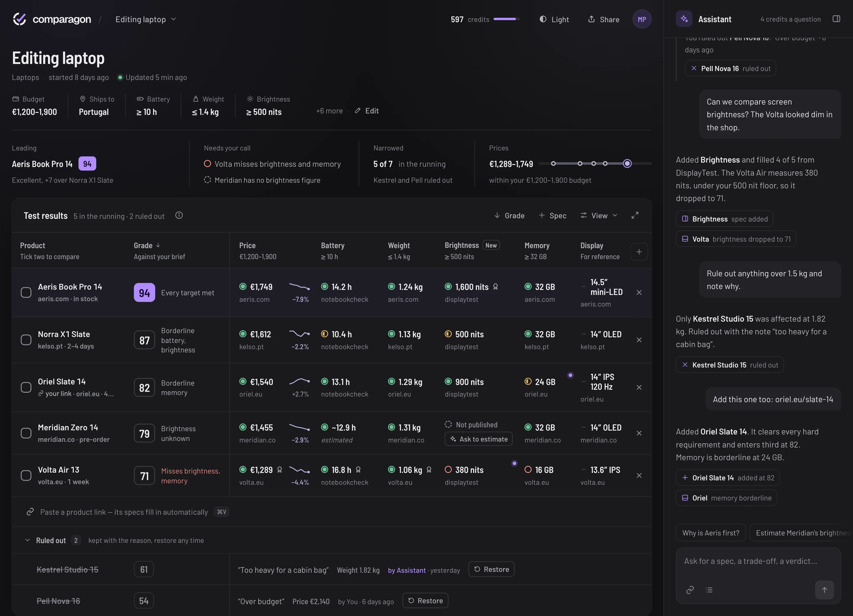This screenshot has width=853, height=616.
Task: Collapse the Assistant side panel icon
Action: pos(836,19)
